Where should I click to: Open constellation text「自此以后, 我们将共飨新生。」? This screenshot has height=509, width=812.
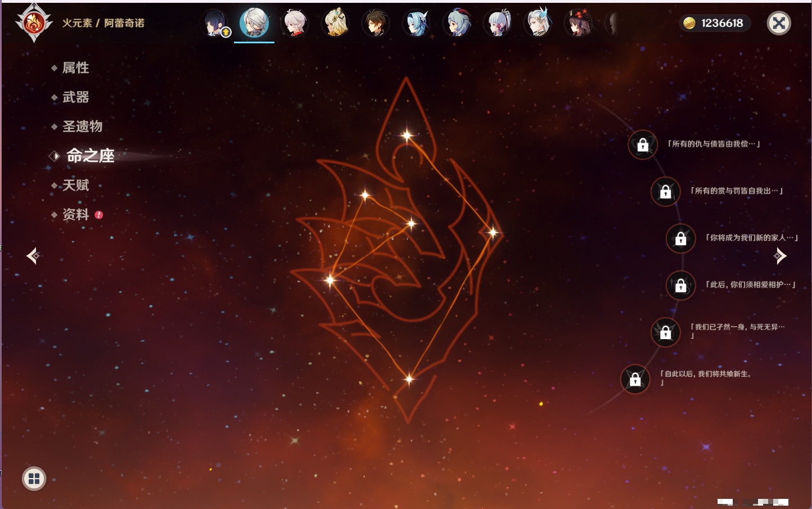pos(706,378)
